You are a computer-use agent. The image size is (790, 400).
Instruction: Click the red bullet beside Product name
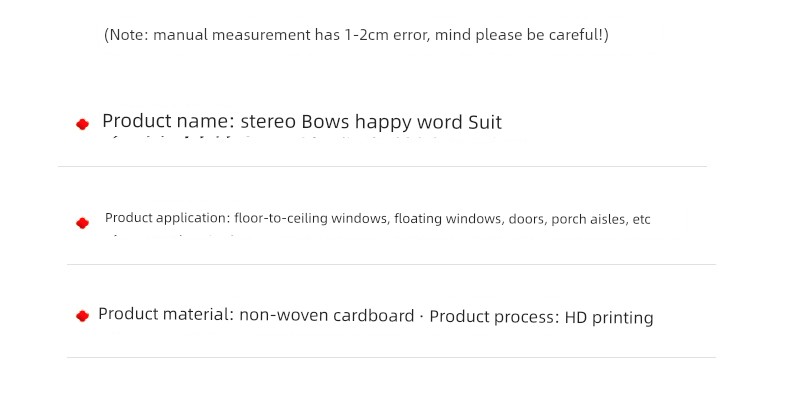pyautogui.click(x=83, y=124)
